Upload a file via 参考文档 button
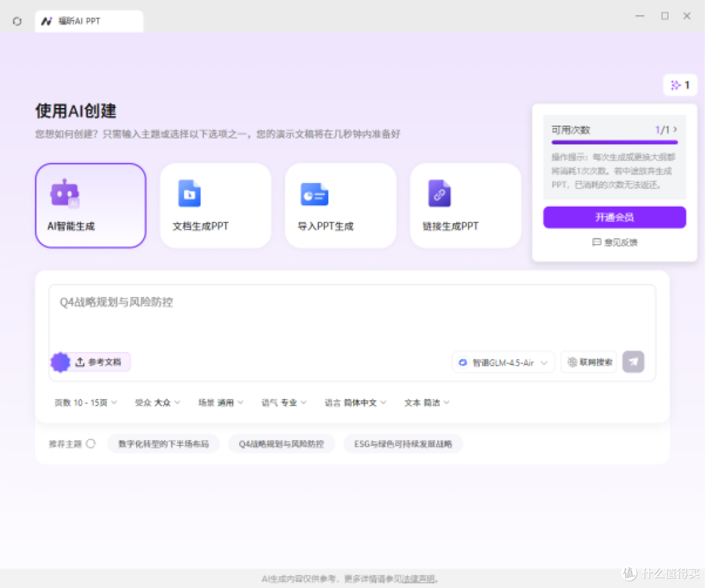This screenshot has width=706, height=588. coord(99,362)
